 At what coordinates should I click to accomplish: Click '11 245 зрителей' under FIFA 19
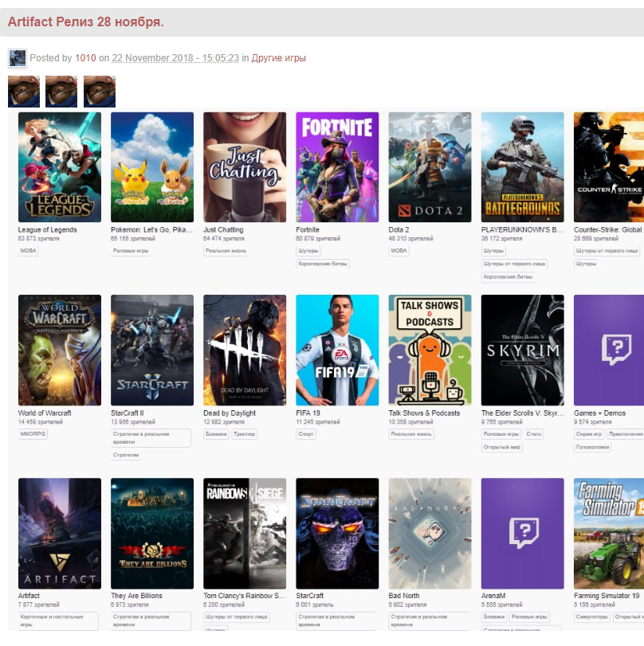318,422
